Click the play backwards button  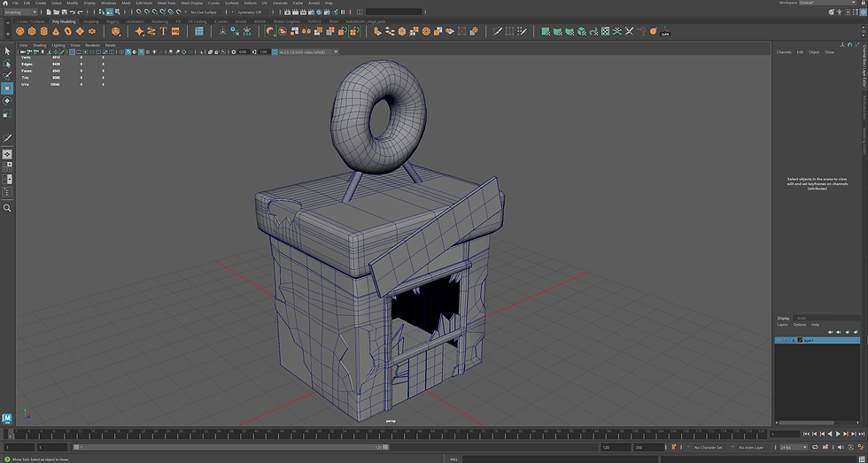click(x=830, y=434)
